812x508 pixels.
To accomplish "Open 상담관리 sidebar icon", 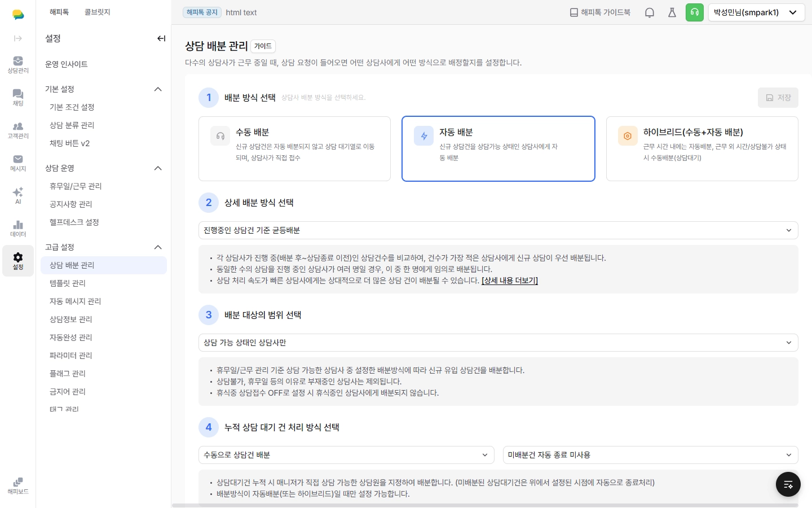I will click(x=18, y=65).
